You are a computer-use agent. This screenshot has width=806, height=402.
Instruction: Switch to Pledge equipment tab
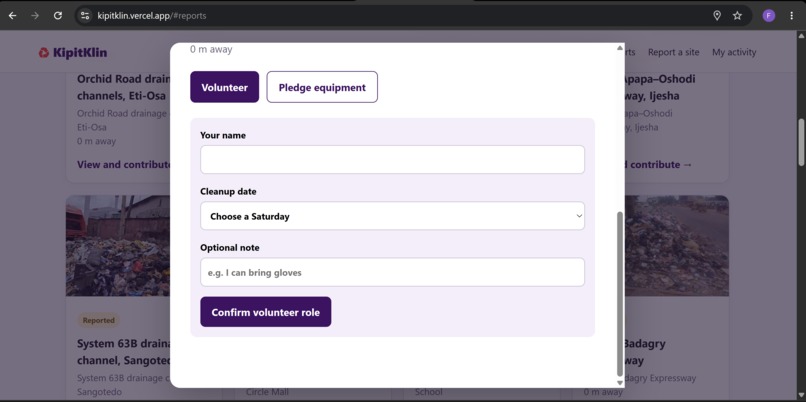pos(322,87)
